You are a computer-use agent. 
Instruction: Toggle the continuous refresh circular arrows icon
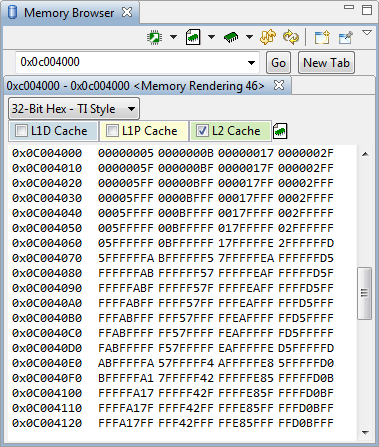pos(291,37)
